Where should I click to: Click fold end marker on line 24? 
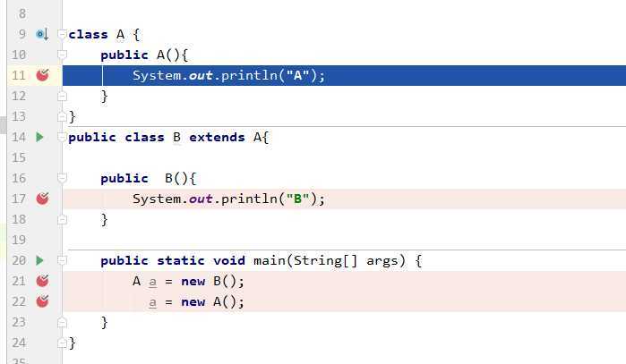pos(62,343)
